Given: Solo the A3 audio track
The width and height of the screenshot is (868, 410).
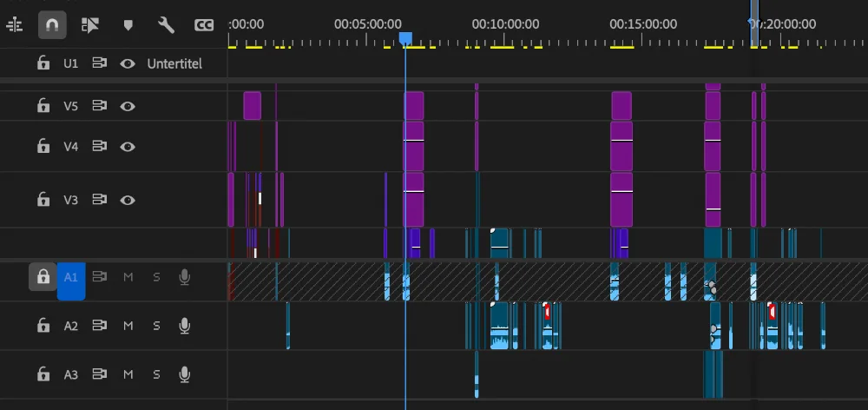Looking at the screenshot, I should [156, 374].
